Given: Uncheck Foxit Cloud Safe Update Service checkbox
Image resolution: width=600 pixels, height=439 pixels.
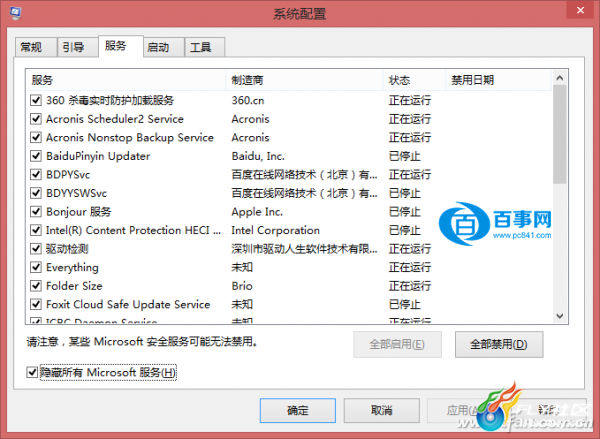Looking at the screenshot, I should 36,304.
